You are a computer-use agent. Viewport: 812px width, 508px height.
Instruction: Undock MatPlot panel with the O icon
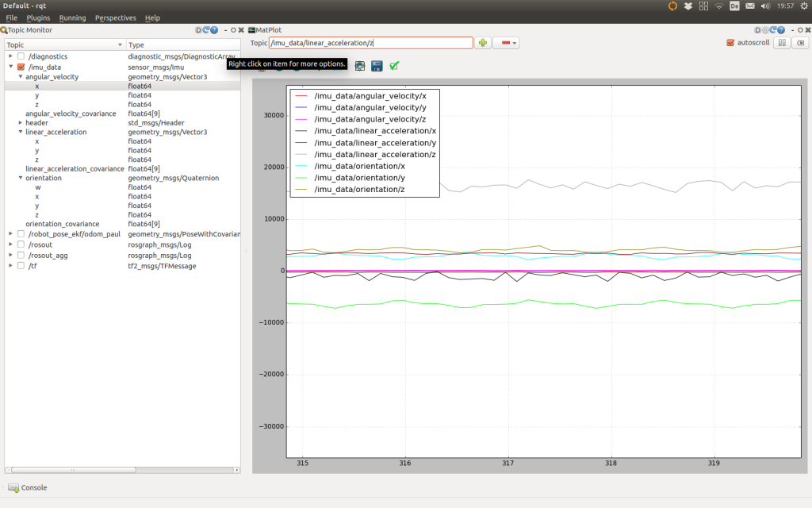pyautogui.click(x=800, y=30)
